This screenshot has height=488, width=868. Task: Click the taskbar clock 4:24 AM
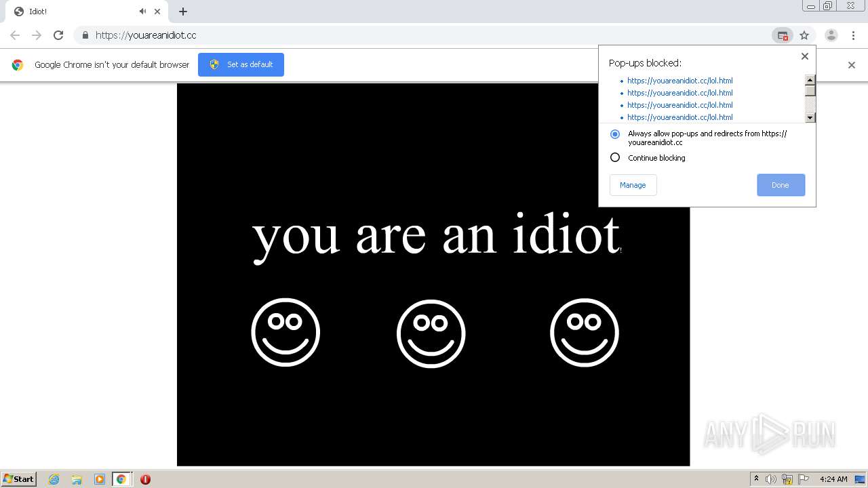(x=833, y=479)
